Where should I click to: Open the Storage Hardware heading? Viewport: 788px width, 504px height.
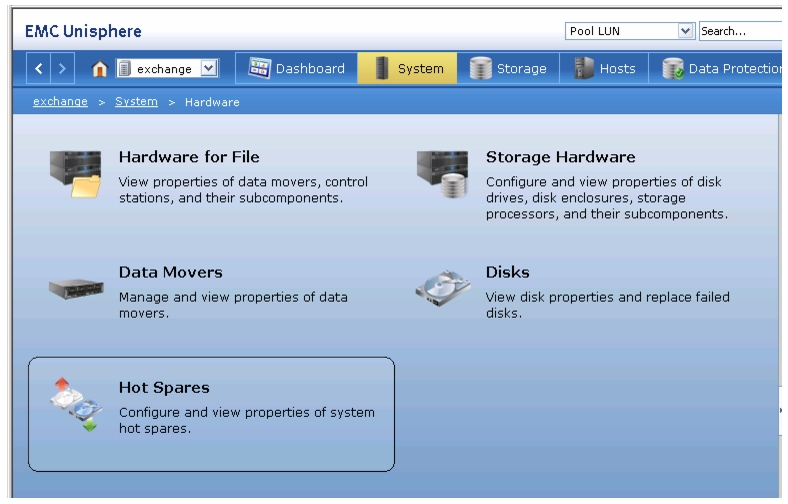(x=560, y=157)
